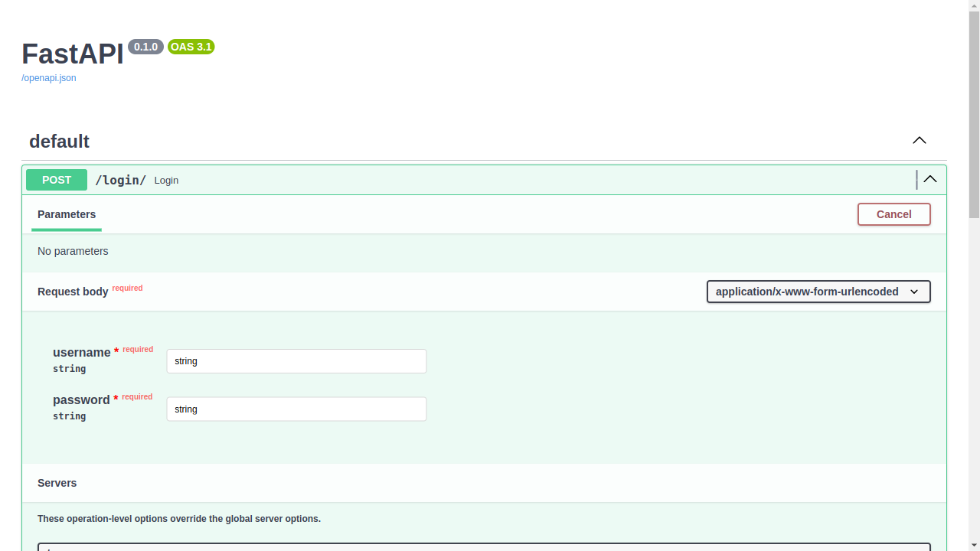Screen dimensions: 980x551
Task: Click inside the password input field
Action: pos(296,409)
